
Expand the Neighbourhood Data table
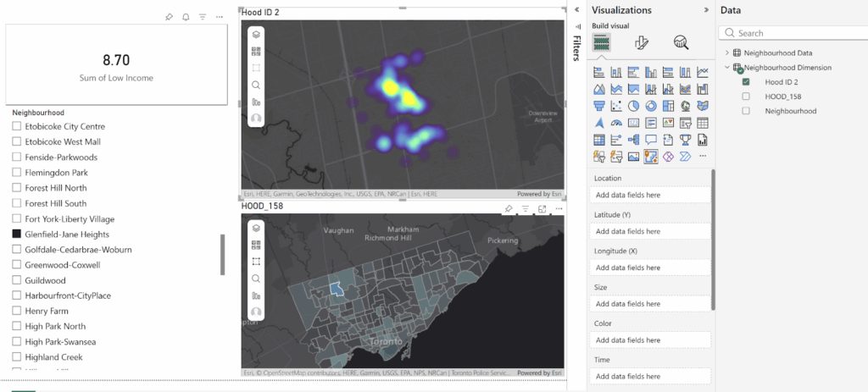(x=726, y=53)
